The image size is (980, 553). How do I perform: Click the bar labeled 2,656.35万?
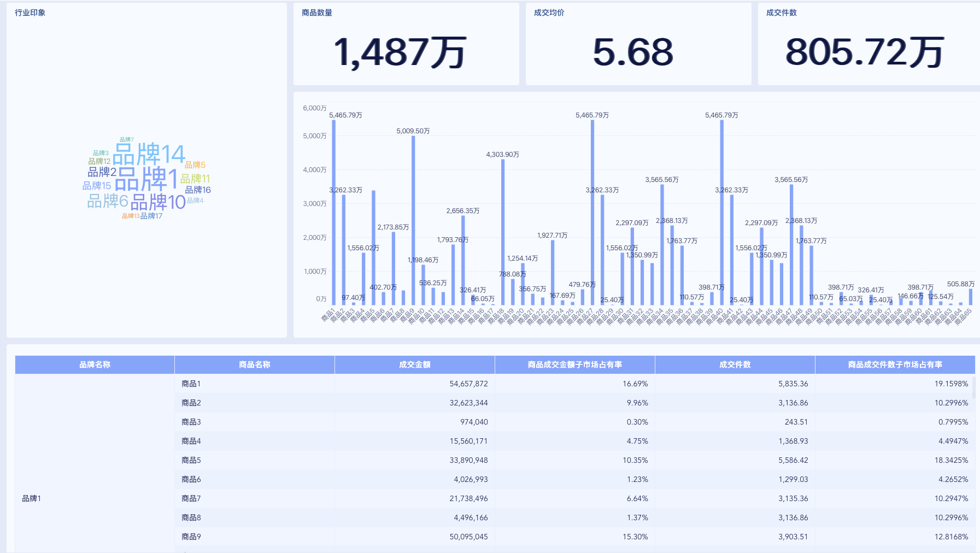coord(463,260)
